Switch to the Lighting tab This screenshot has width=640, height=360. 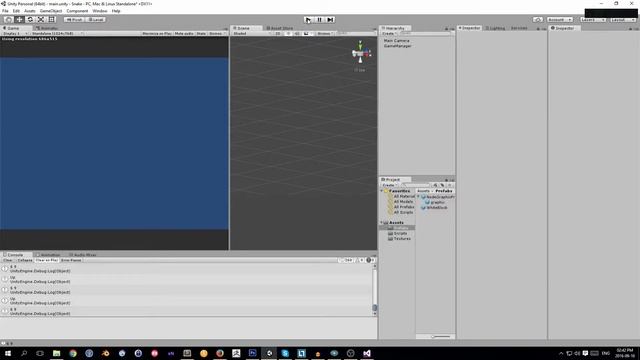click(x=496, y=28)
